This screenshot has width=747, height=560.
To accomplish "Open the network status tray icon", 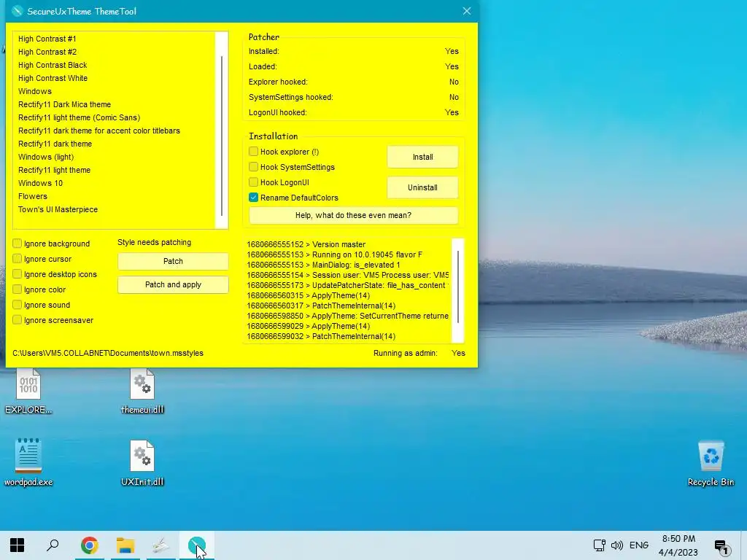I will point(600,545).
